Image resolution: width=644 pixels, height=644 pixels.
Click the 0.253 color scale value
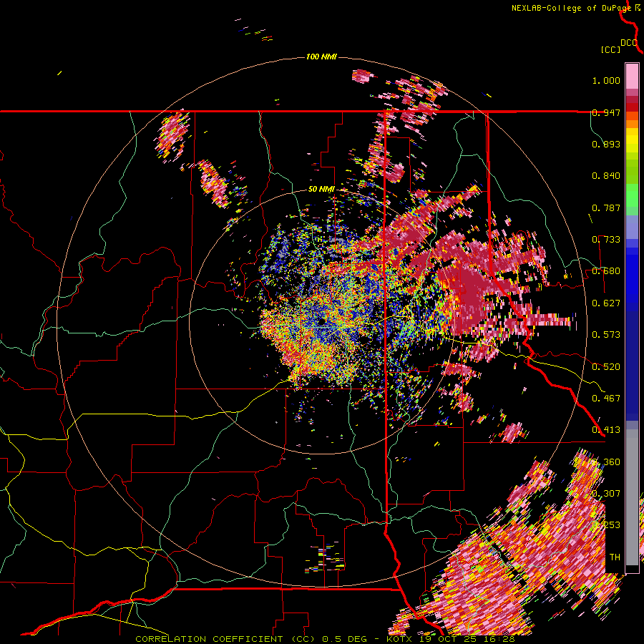(606, 525)
